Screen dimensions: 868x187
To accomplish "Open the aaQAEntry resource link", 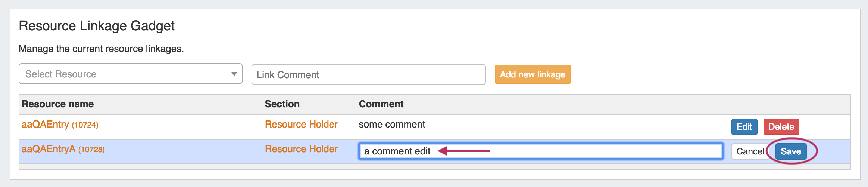I will tap(45, 125).
